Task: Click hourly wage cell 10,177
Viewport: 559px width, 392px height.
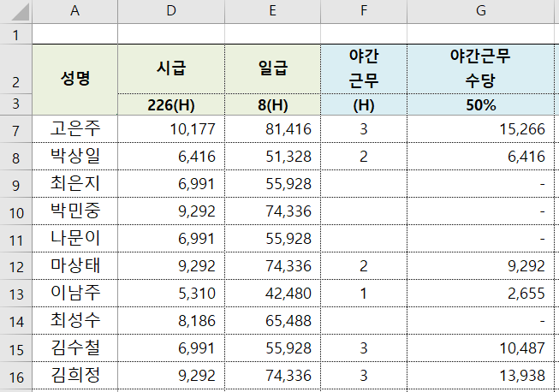Action: coord(171,129)
